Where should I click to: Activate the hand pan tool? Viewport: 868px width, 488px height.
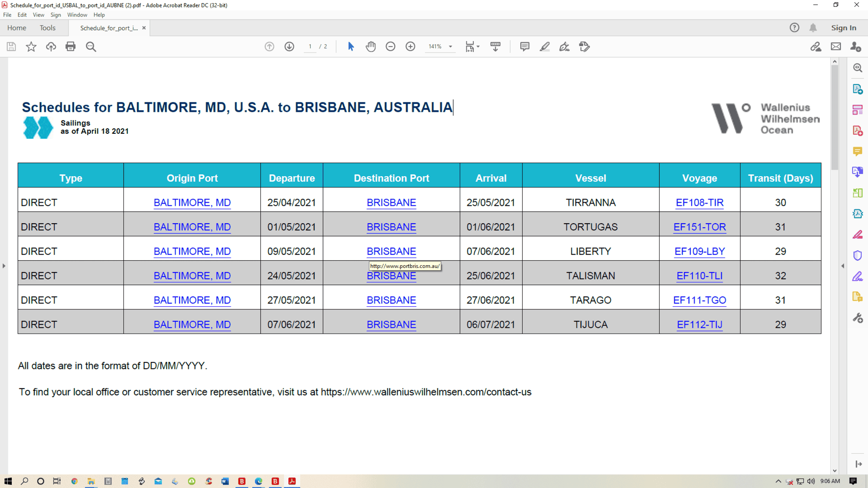coord(370,47)
